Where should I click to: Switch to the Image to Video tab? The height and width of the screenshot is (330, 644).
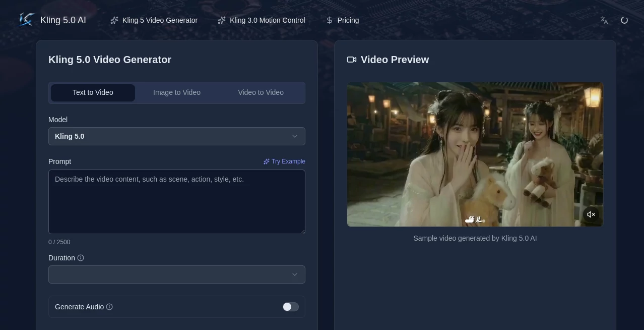pyautogui.click(x=177, y=92)
